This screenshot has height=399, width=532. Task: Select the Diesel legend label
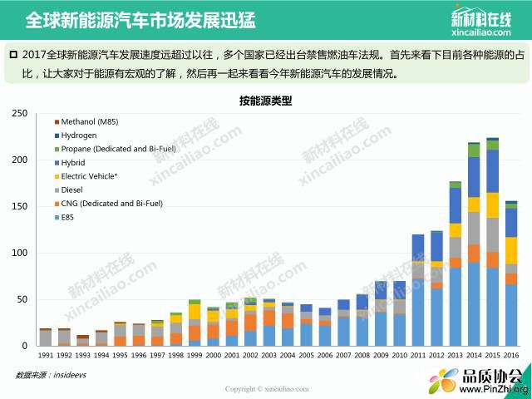click(72, 190)
